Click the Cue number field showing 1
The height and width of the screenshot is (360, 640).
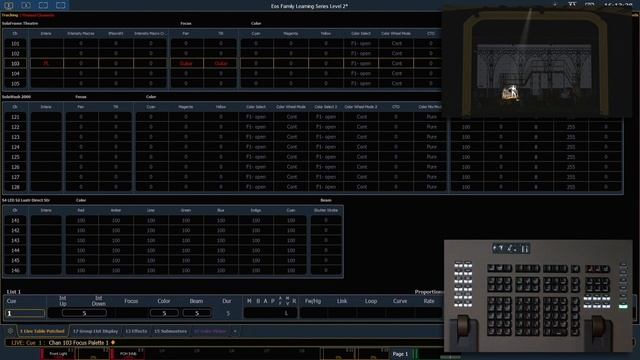25,313
